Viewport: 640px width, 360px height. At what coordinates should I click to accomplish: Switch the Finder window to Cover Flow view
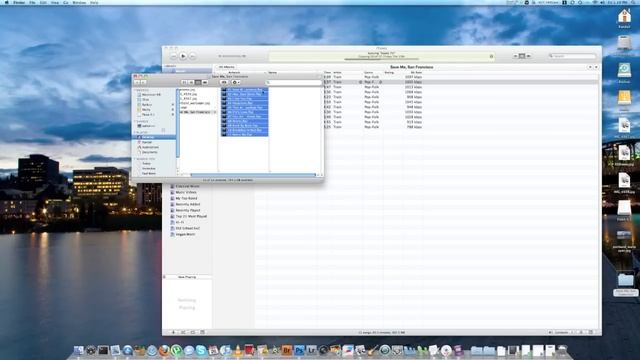point(205,82)
